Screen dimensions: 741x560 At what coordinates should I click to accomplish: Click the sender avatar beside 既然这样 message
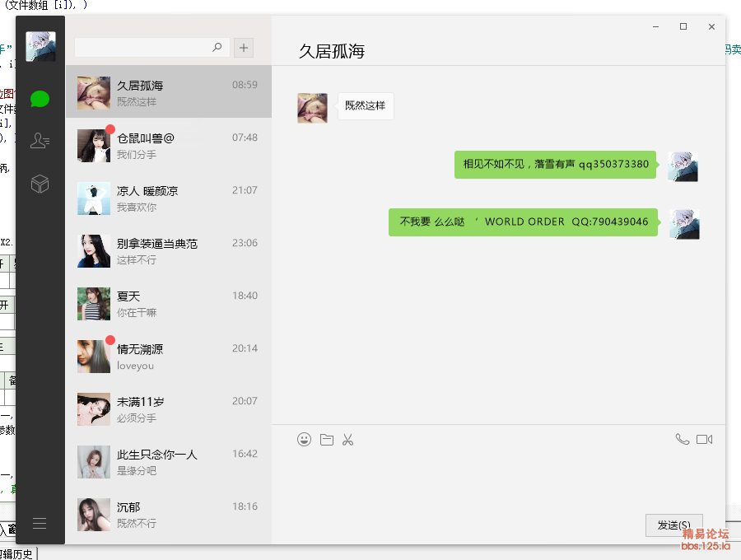[312, 108]
